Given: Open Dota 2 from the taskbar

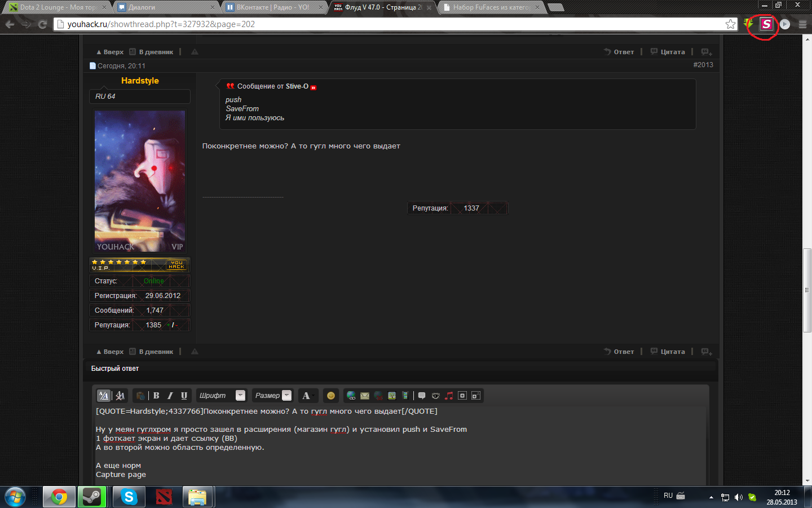Looking at the screenshot, I should point(164,497).
